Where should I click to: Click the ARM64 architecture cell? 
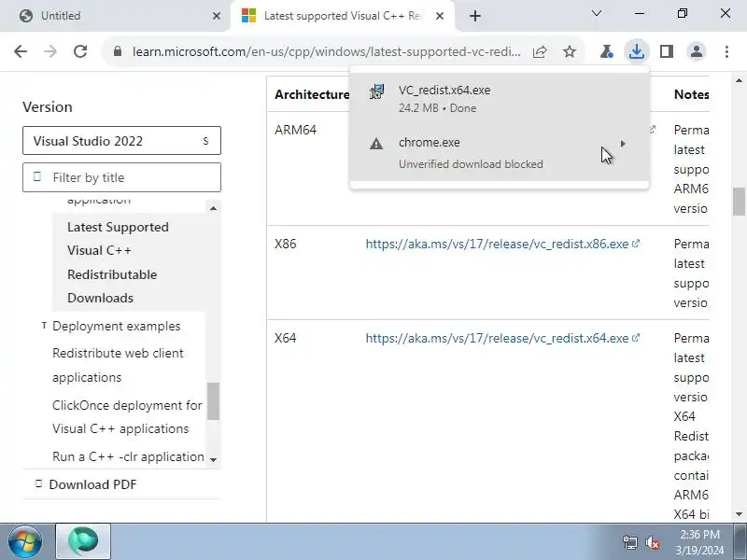click(x=295, y=130)
